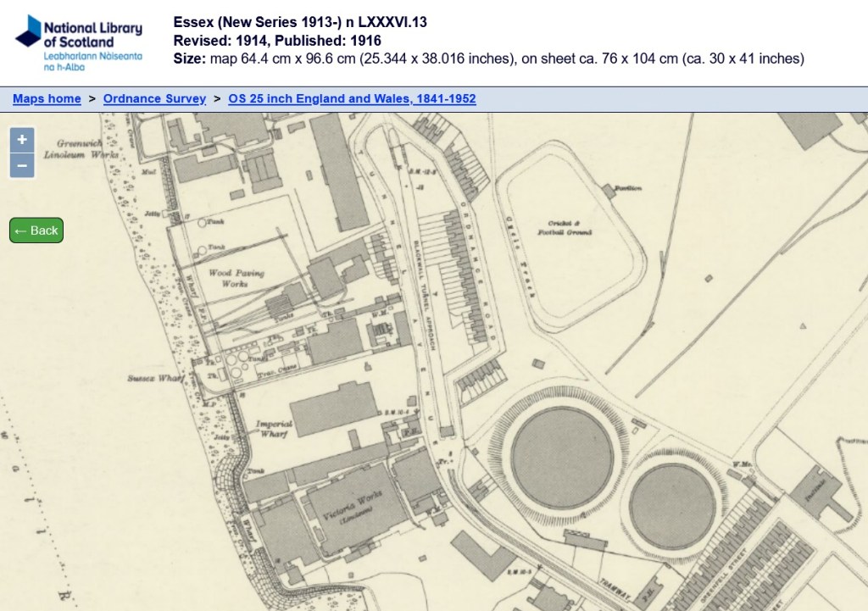
Task: Click the National Library of Scotland logo
Action: click(79, 42)
